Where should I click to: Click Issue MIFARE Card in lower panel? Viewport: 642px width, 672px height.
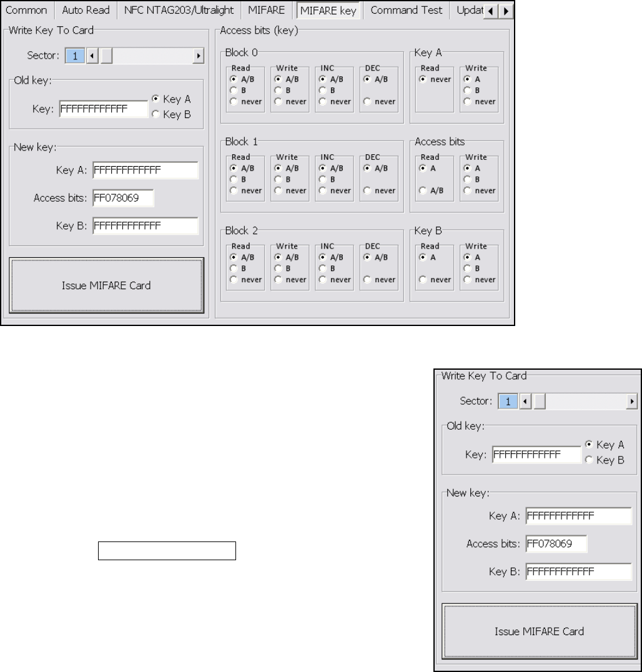point(540,631)
